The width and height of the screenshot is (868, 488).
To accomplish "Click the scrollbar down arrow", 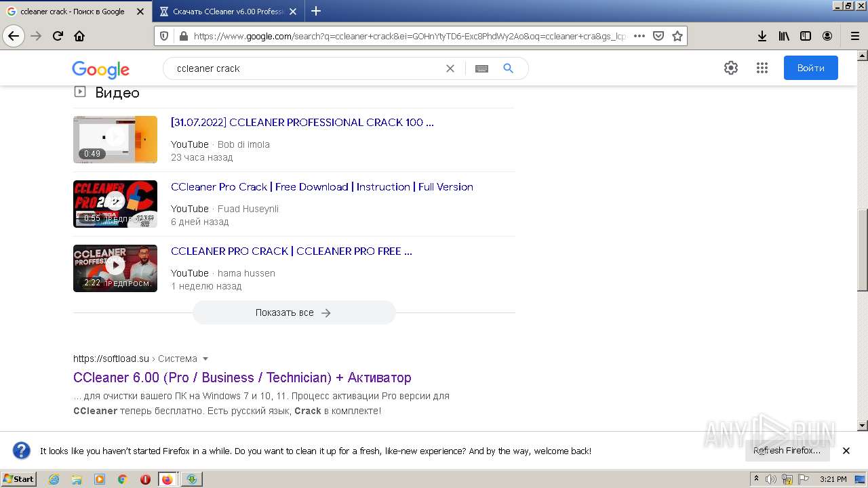I will coord(862,426).
